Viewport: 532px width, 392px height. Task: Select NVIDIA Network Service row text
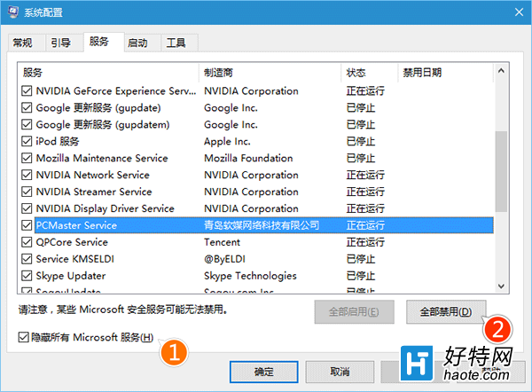tap(92, 175)
